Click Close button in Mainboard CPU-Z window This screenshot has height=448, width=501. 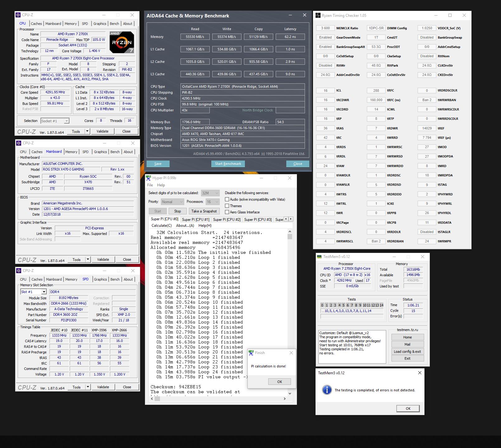[x=127, y=259]
